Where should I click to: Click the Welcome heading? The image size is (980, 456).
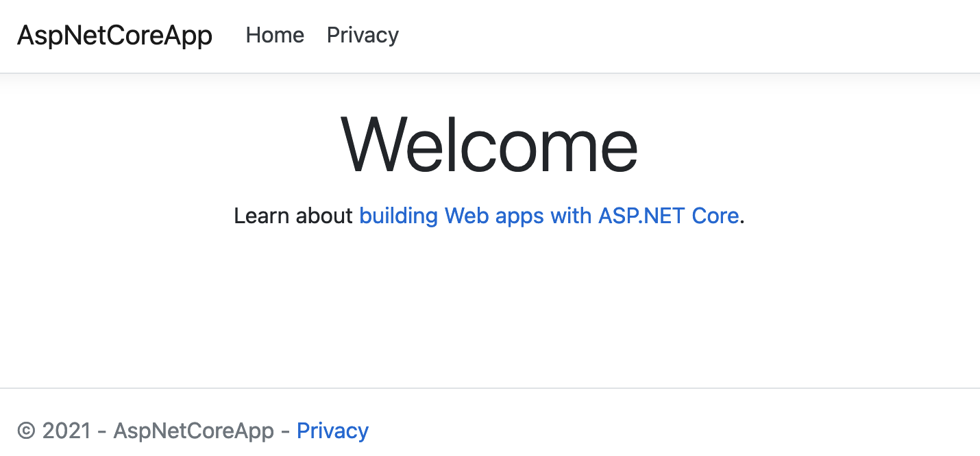click(489, 144)
